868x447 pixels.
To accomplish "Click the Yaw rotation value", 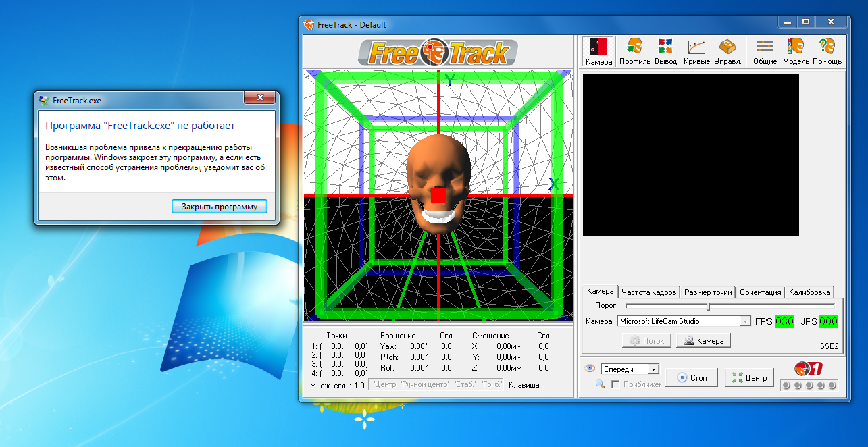I will [x=420, y=346].
